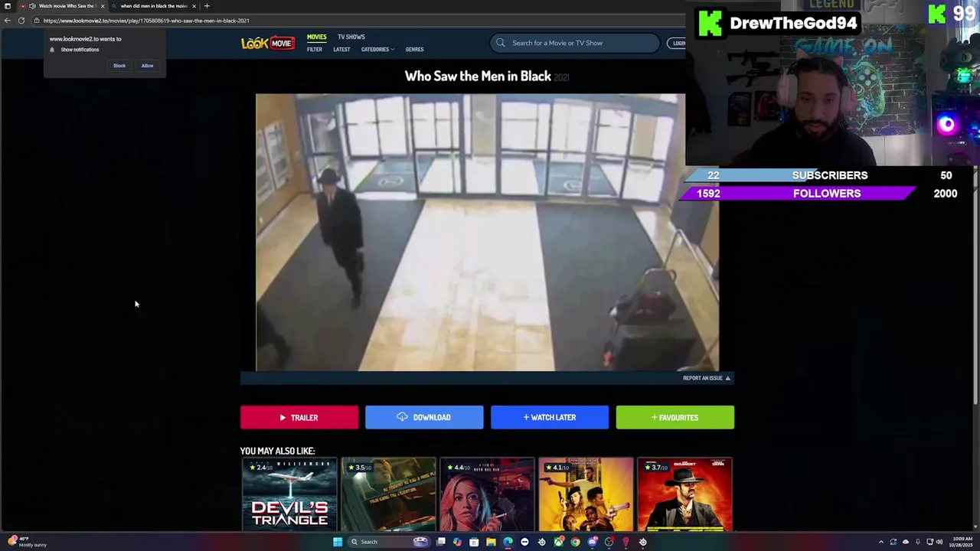Screen dimensions: 980x551
Task: Switch to the 'when did men in black' tab
Action: tap(153, 6)
